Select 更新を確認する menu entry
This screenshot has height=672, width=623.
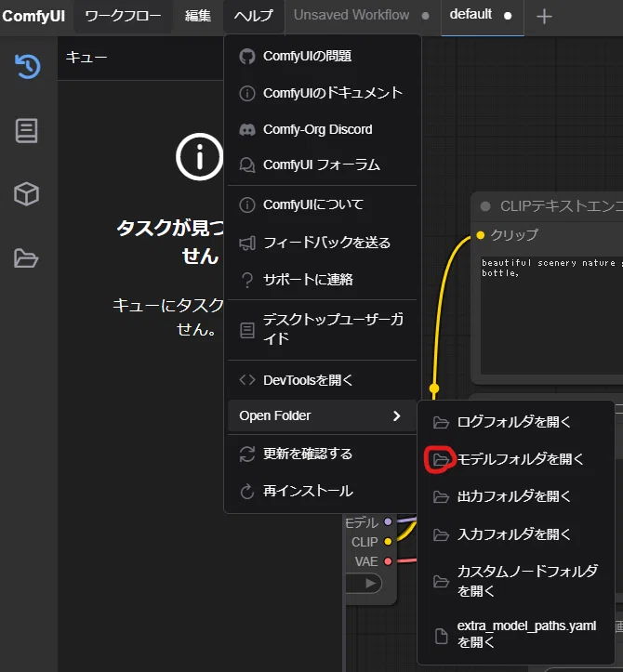point(323,454)
